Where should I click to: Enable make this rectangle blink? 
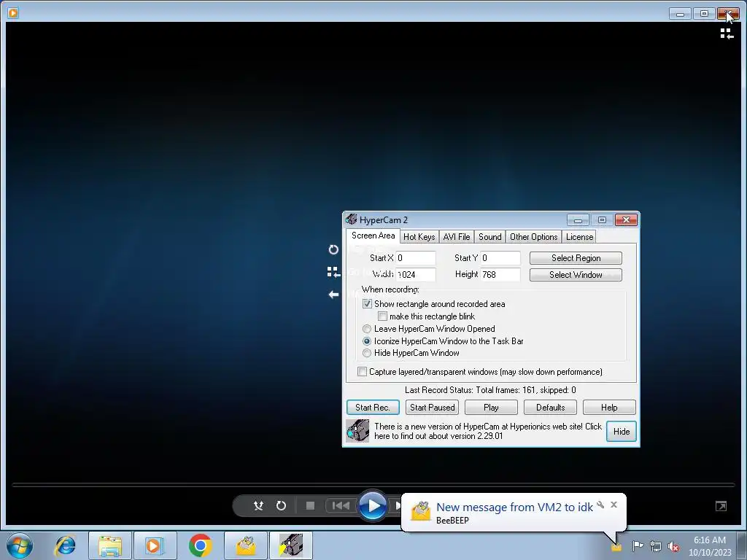coord(382,316)
